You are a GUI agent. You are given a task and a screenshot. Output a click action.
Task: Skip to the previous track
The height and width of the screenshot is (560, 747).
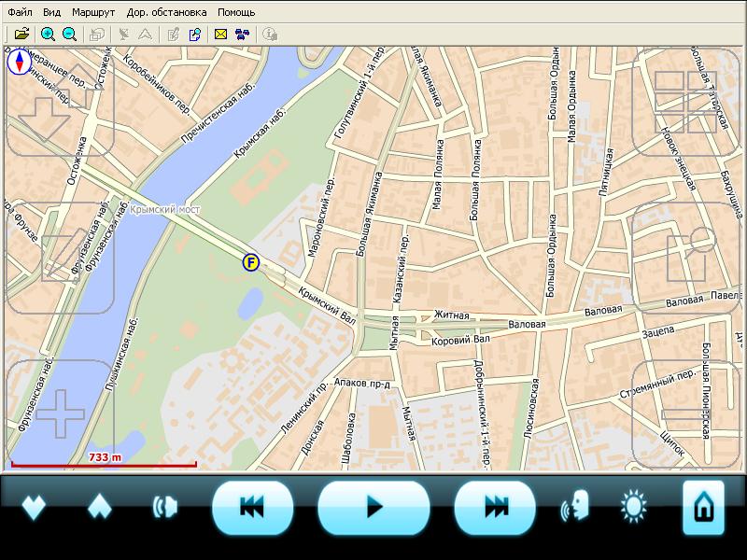(252, 508)
